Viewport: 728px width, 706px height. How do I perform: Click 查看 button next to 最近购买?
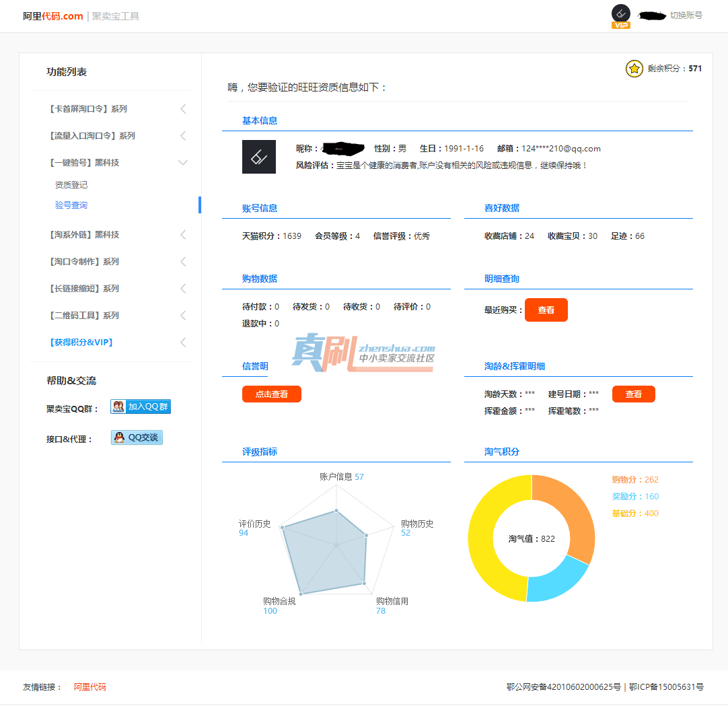click(546, 310)
